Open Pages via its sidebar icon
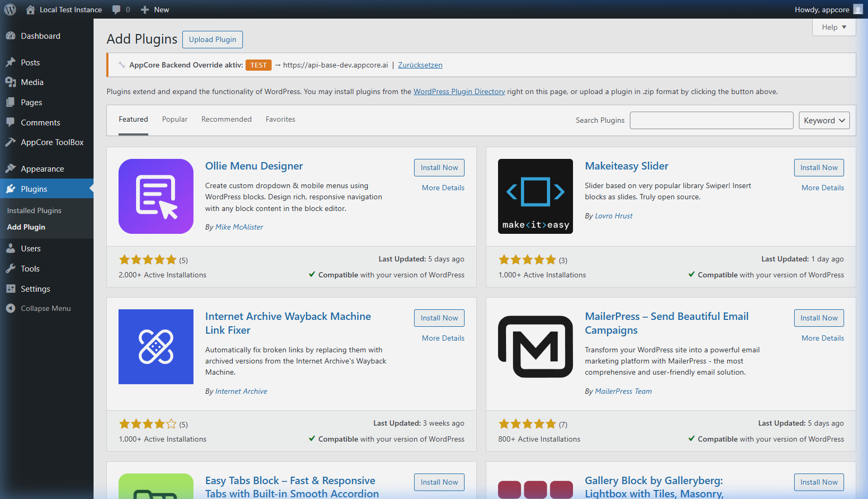 (x=11, y=102)
